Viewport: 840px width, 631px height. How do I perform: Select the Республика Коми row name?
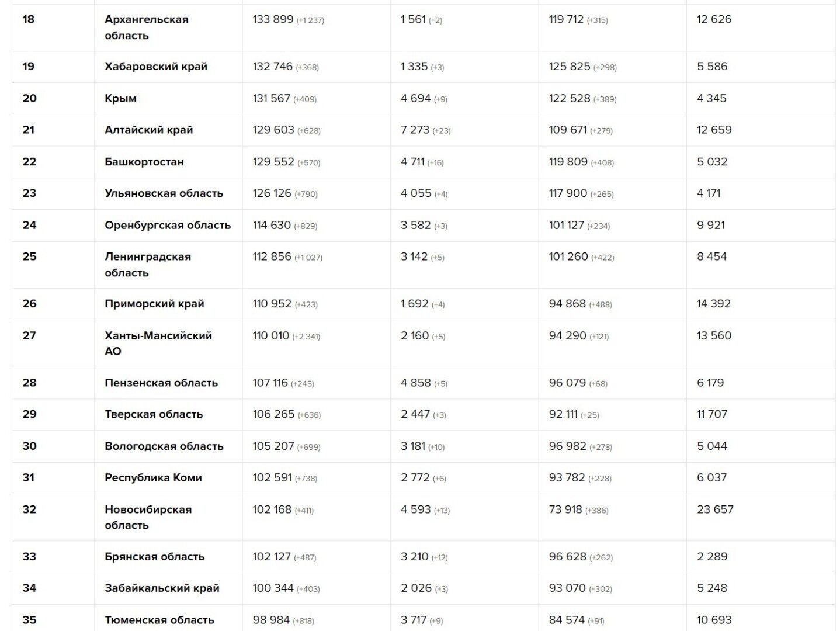[153, 478]
